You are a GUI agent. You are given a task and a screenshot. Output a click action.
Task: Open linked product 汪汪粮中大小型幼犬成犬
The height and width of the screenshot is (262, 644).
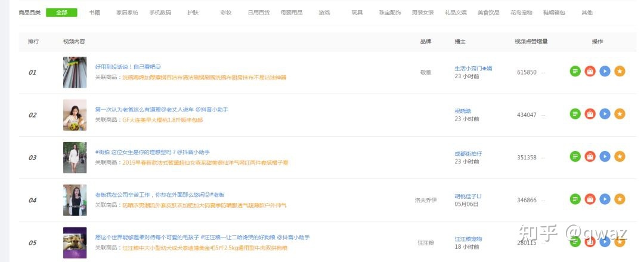click(x=205, y=248)
